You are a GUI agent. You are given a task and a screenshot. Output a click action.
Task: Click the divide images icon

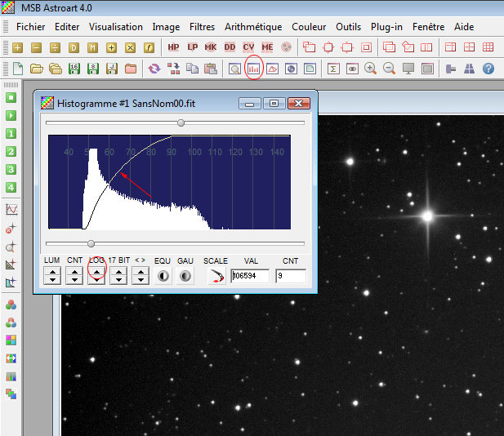pyautogui.click(x=55, y=48)
